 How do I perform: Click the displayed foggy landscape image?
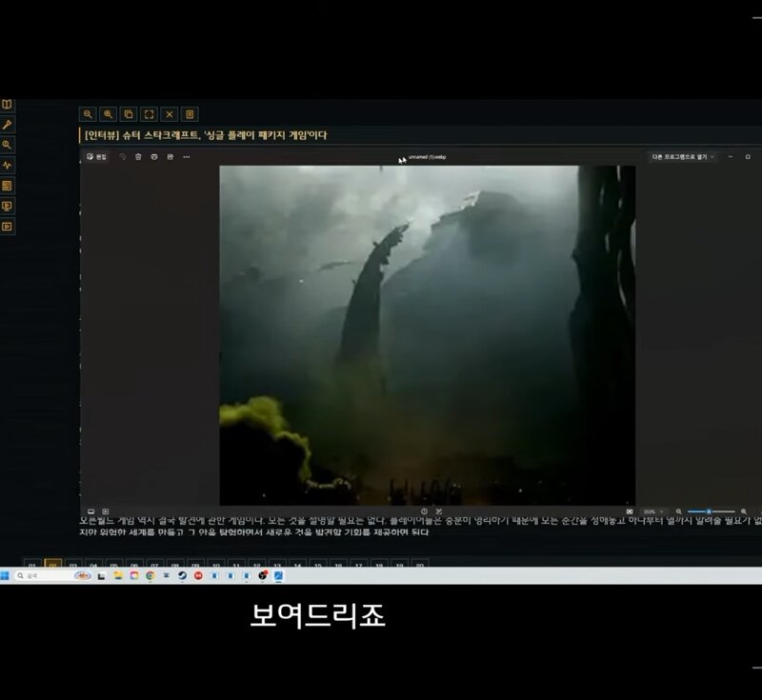(427, 335)
